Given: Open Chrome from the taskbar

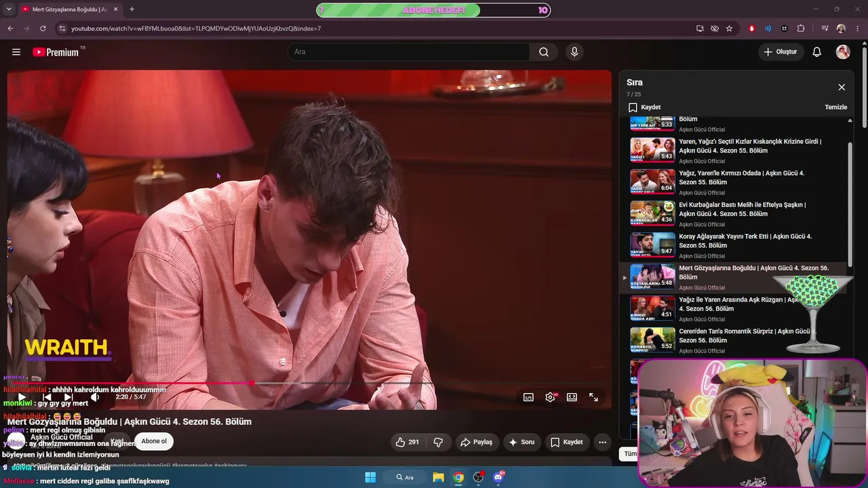Looking at the screenshot, I should pos(458,477).
